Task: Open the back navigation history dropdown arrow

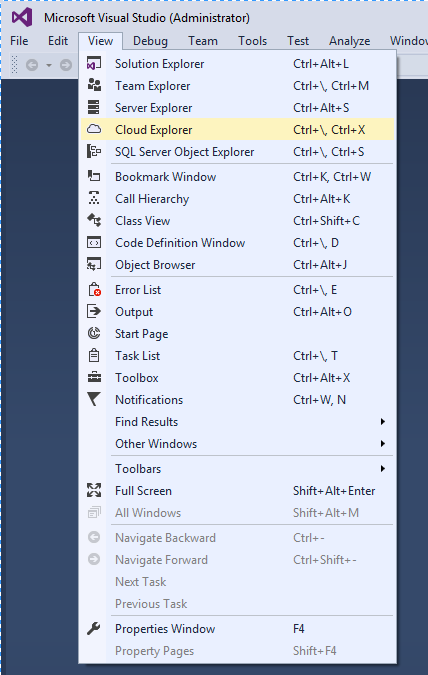Action: 49,65
